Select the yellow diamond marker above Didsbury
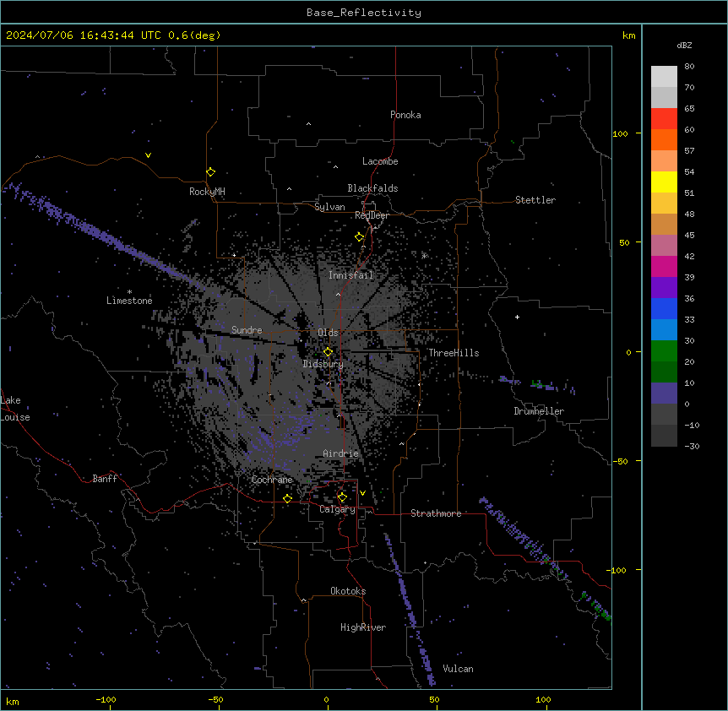The height and width of the screenshot is (711, 728). [x=329, y=352]
